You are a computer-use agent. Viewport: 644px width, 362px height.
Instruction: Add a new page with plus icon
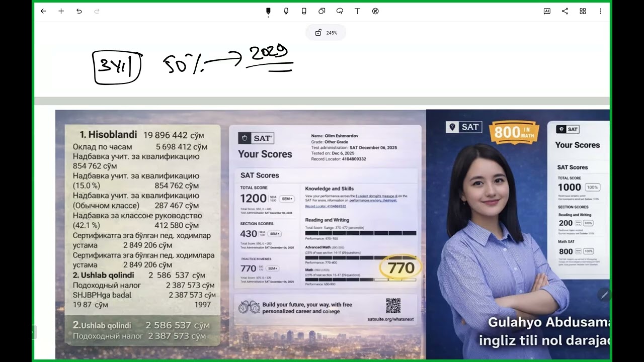pyautogui.click(x=61, y=11)
